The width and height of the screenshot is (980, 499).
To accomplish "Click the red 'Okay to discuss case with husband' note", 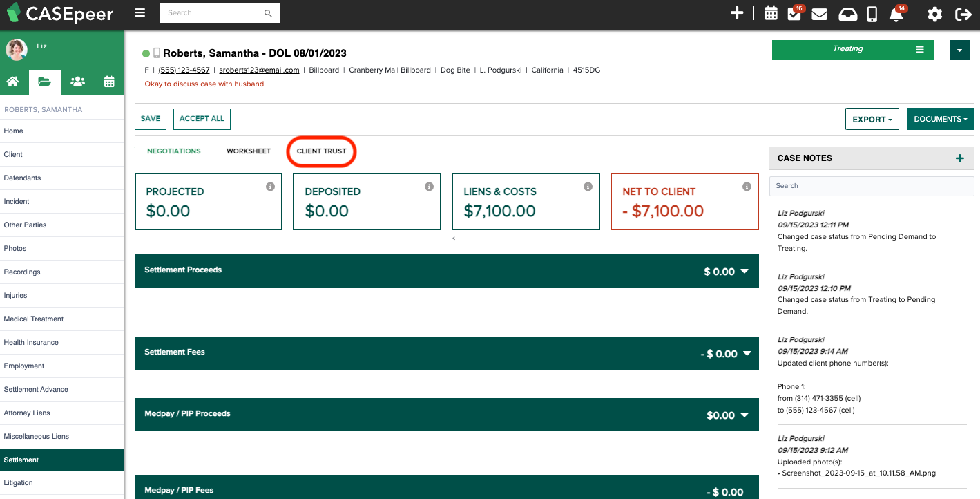I will (x=204, y=84).
